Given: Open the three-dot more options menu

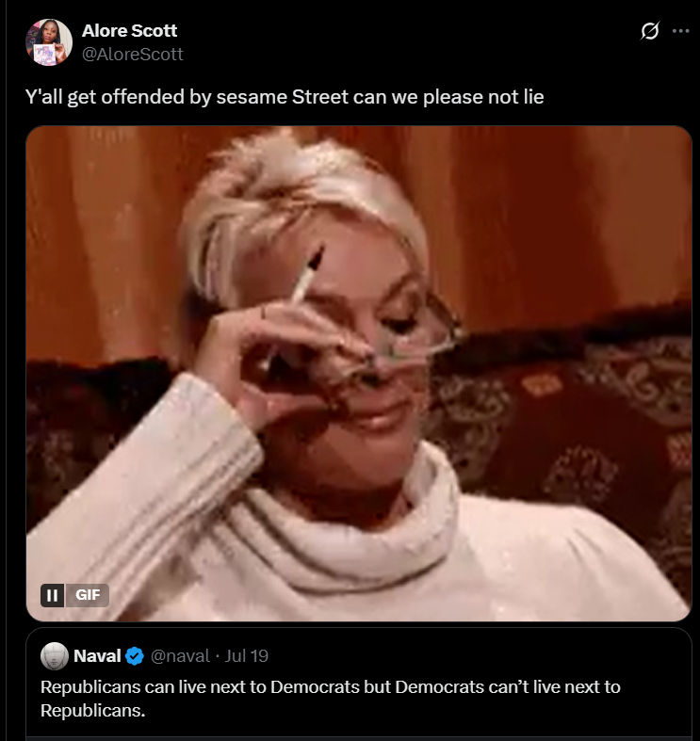Looking at the screenshot, I should (x=680, y=31).
